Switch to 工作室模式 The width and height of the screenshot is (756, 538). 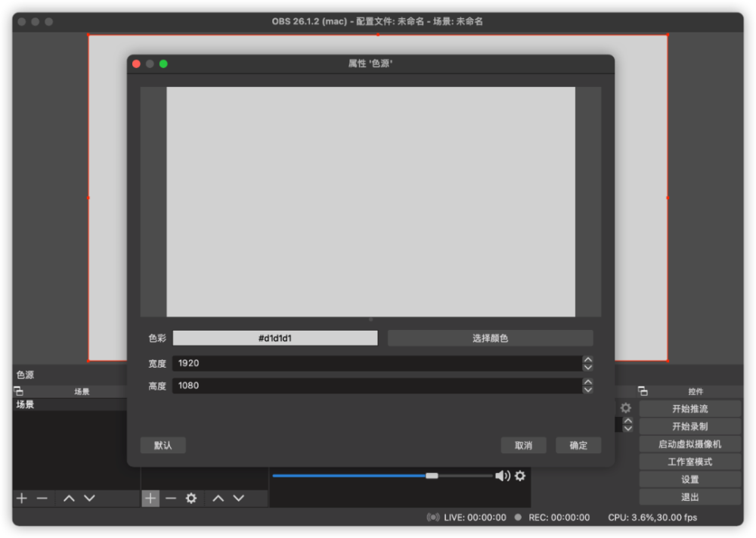point(690,462)
